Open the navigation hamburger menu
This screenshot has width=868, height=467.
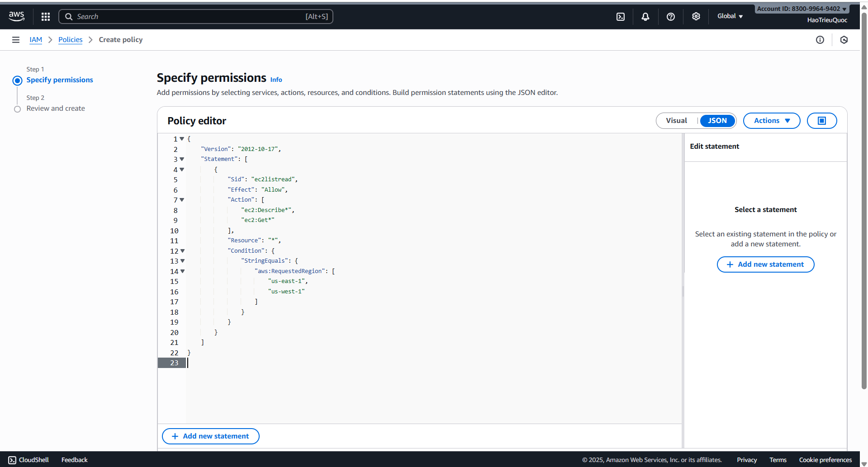[16, 40]
